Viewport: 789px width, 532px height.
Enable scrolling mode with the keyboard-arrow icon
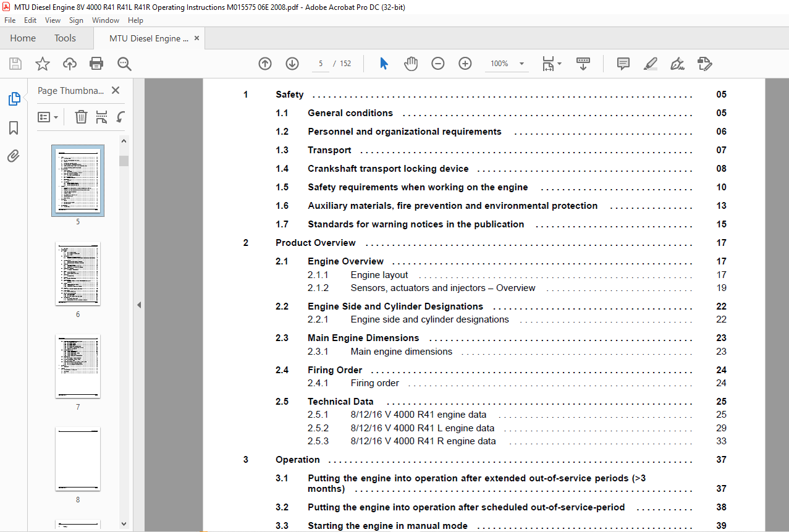[583, 64]
